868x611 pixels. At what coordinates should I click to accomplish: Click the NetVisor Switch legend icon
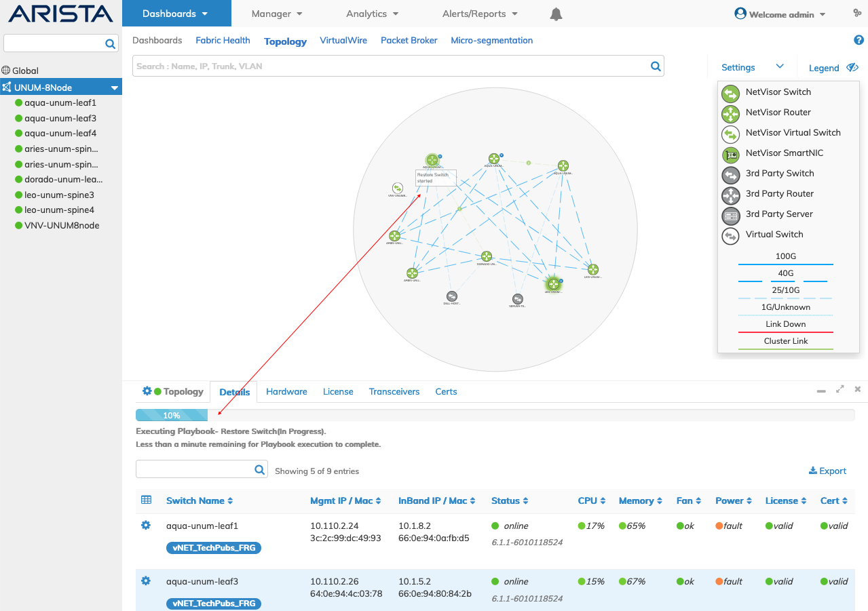click(731, 93)
